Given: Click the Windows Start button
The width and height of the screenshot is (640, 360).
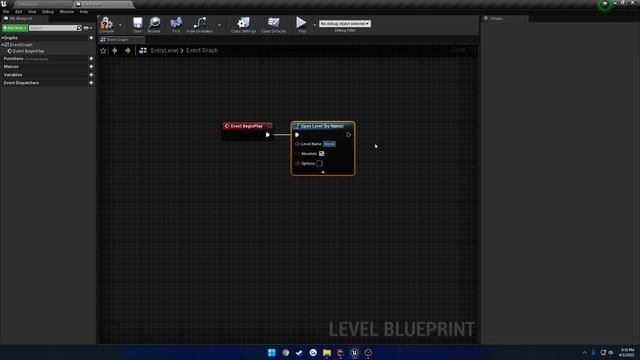Looking at the screenshot, I should 272,353.
